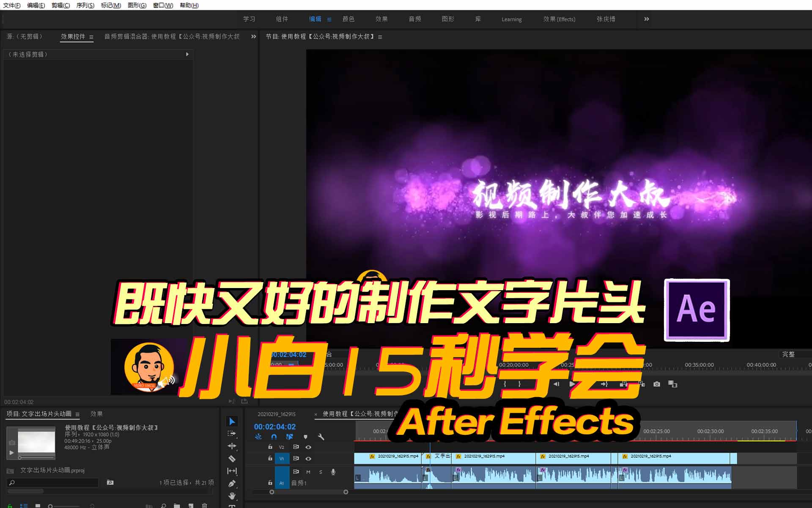Click Go to Out point

(604, 384)
